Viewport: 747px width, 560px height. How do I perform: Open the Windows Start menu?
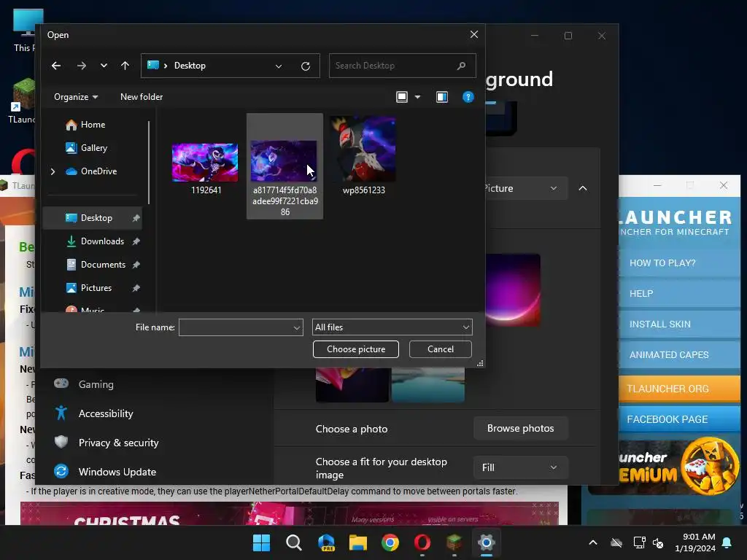tap(262, 542)
